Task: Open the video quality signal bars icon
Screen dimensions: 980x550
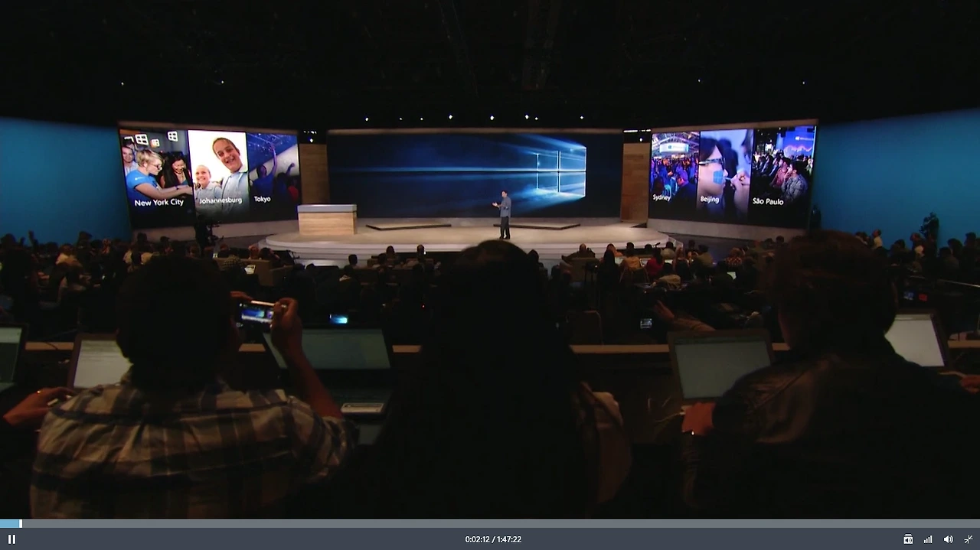Action: click(928, 539)
